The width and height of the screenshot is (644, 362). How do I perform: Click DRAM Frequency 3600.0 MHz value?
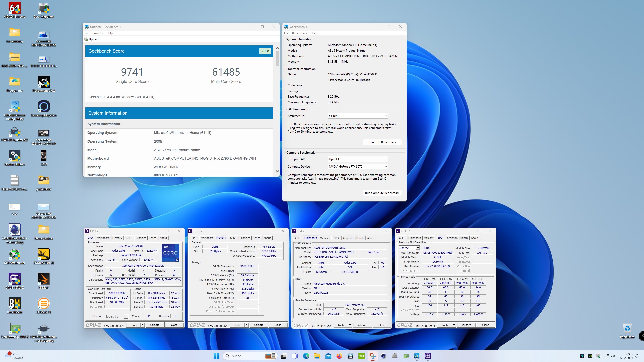(x=248, y=266)
